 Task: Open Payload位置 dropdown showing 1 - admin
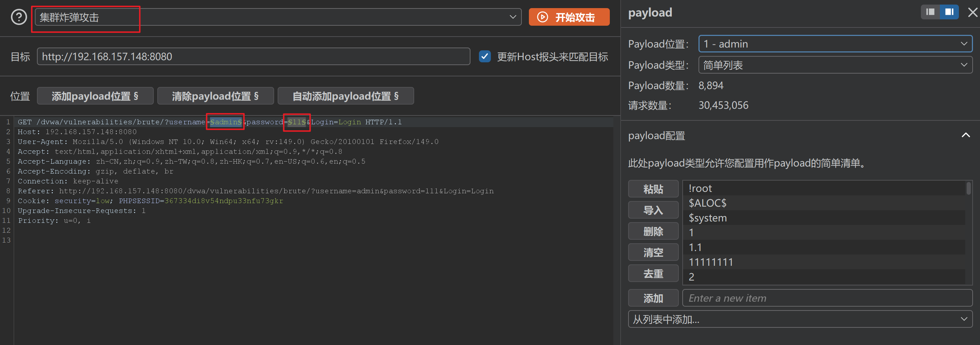click(835, 44)
